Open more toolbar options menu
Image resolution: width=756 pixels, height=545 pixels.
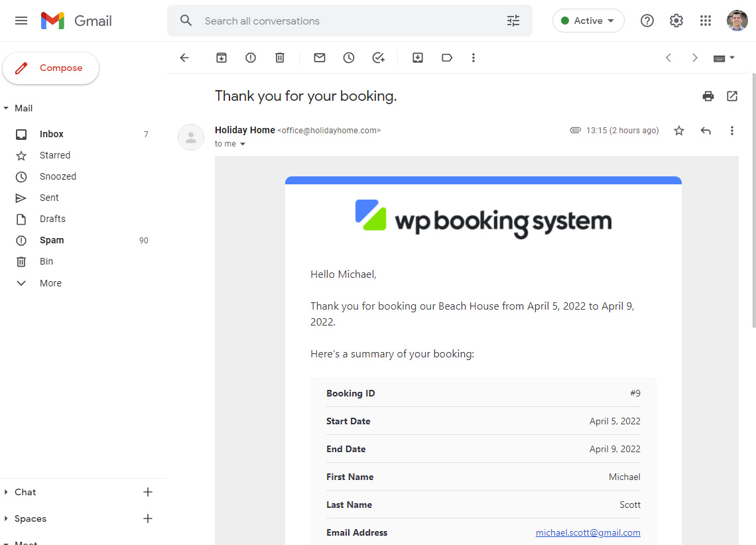click(473, 58)
